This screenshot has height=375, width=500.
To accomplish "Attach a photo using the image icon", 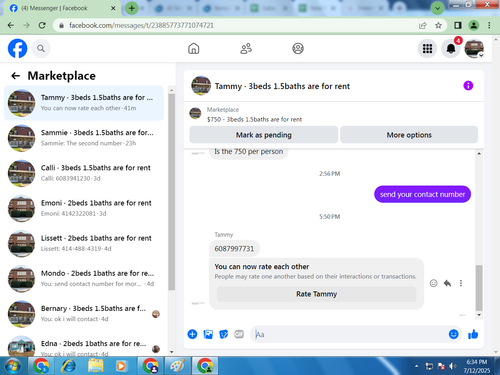I will (208, 334).
